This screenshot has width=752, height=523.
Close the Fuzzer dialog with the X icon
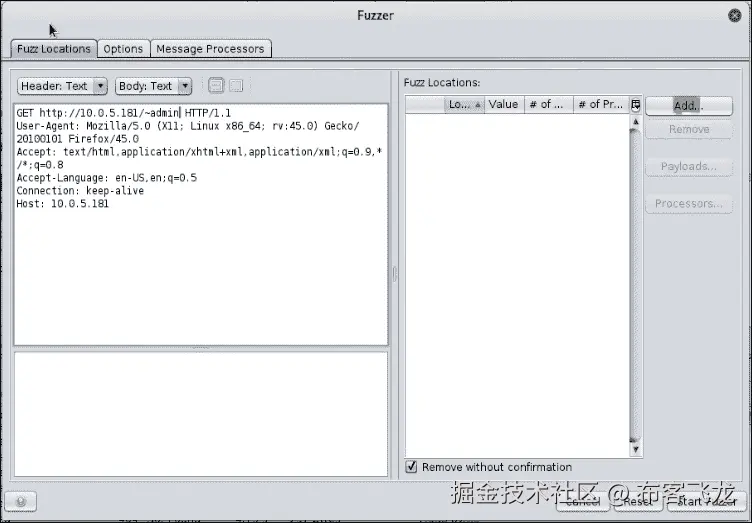pyautogui.click(x=734, y=16)
